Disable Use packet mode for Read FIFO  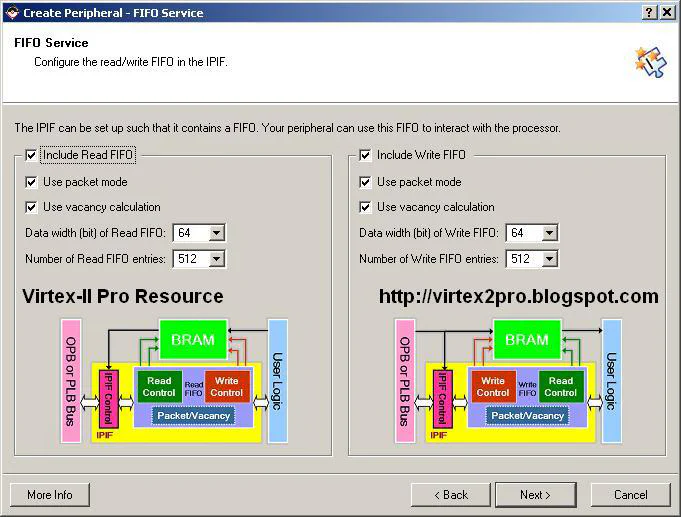pos(32,182)
